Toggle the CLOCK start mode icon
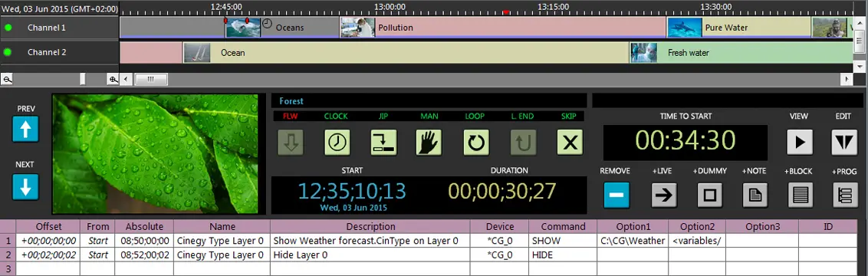 point(337,143)
